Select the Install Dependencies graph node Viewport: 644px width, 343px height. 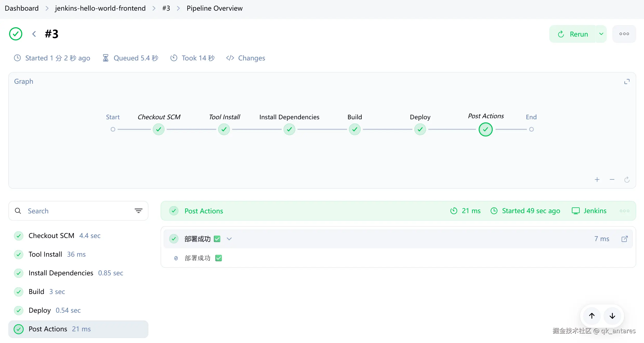tap(289, 129)
